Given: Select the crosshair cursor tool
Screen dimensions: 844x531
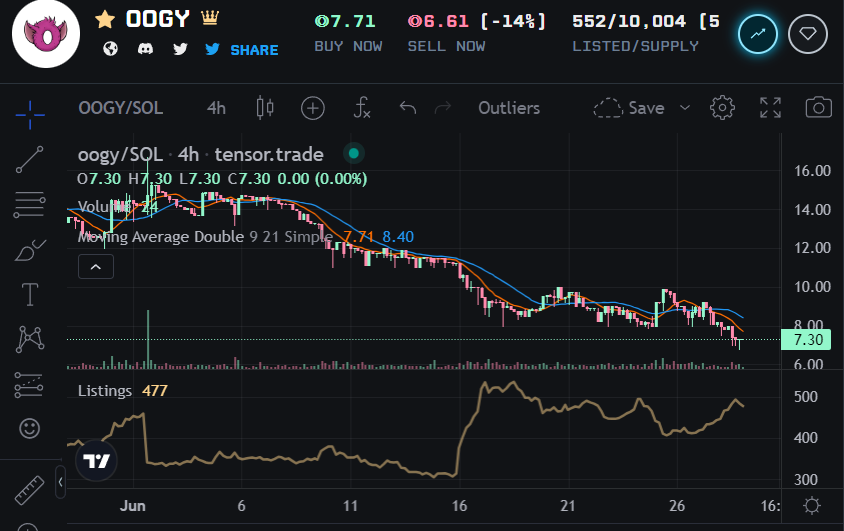Looking at the screenshot, I should pos(30,115).
